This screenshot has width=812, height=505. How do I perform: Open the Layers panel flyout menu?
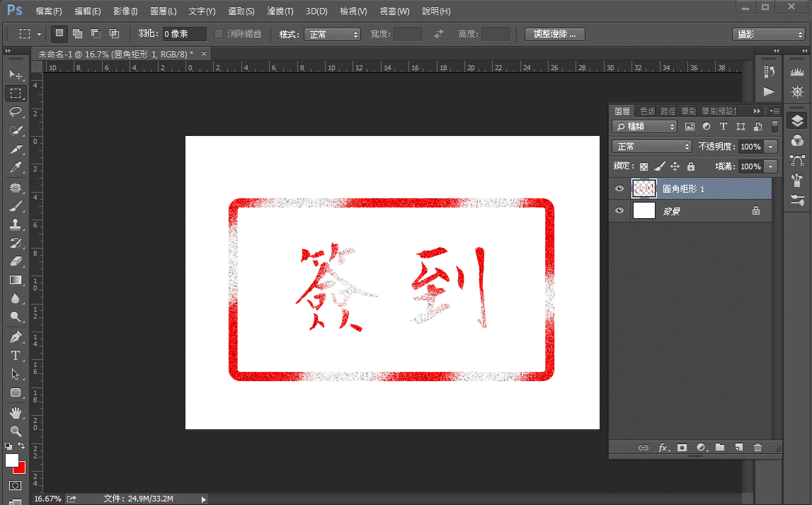[774, 110]
